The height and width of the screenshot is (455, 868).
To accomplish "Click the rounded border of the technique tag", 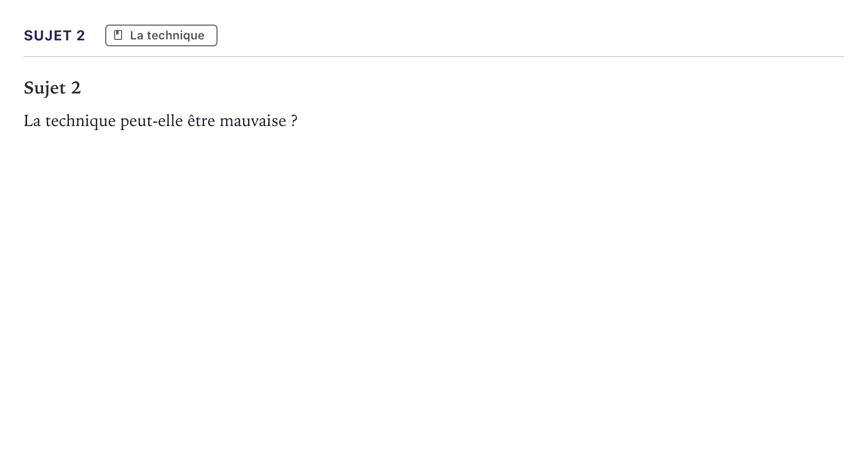I will coord(161,25).
